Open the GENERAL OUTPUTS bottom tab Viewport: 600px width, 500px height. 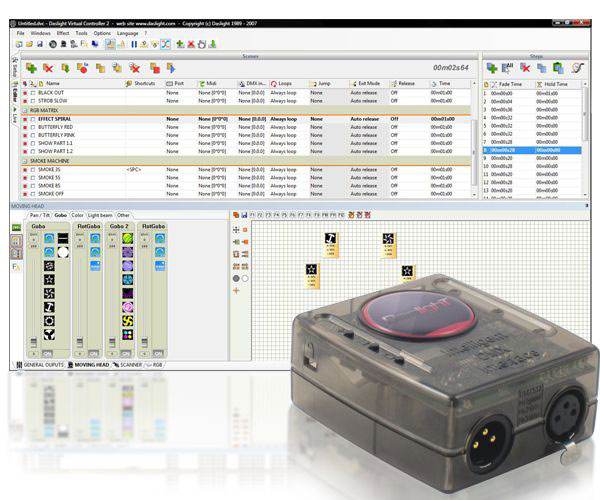40,365
